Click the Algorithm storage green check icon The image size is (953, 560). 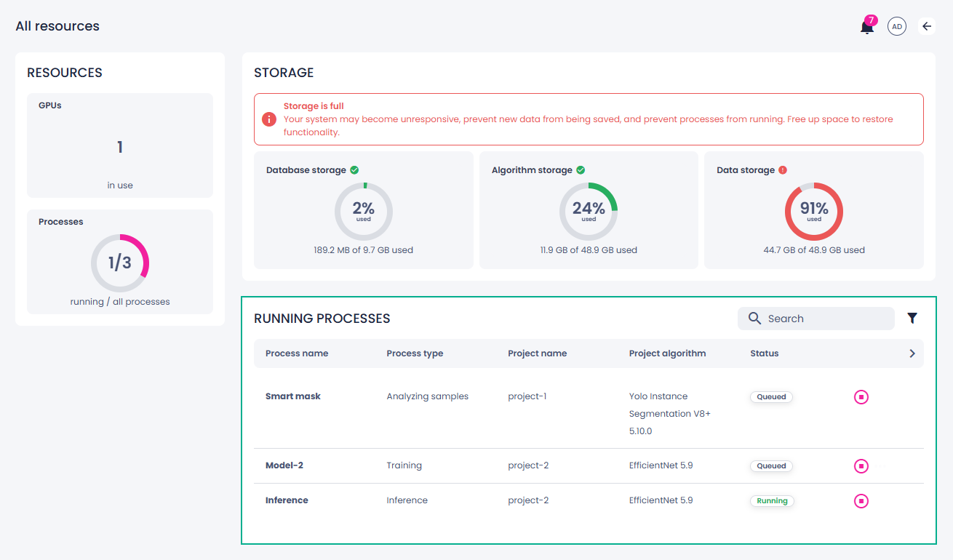click(x=581, y=170)
